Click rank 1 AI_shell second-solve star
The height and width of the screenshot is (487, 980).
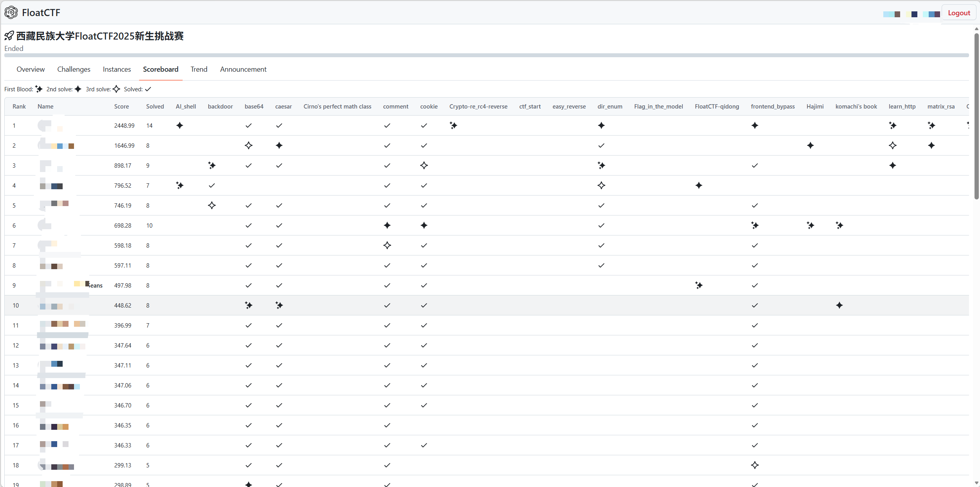click(x=180, y=125)
